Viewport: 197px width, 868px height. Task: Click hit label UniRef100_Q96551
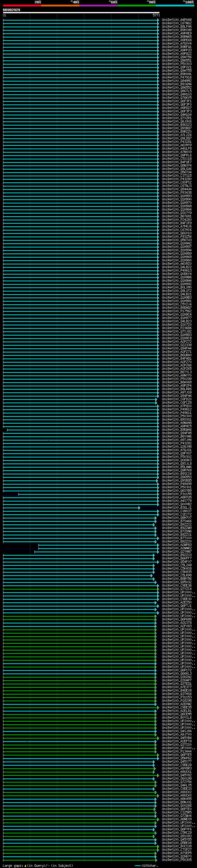[x=176, y=61]
